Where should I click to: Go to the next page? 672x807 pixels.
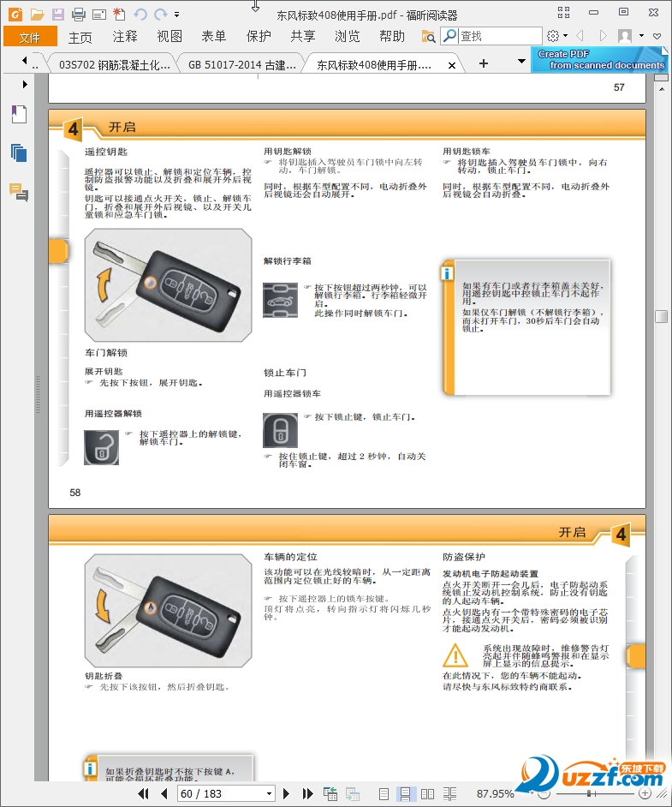tap(287, 793)
